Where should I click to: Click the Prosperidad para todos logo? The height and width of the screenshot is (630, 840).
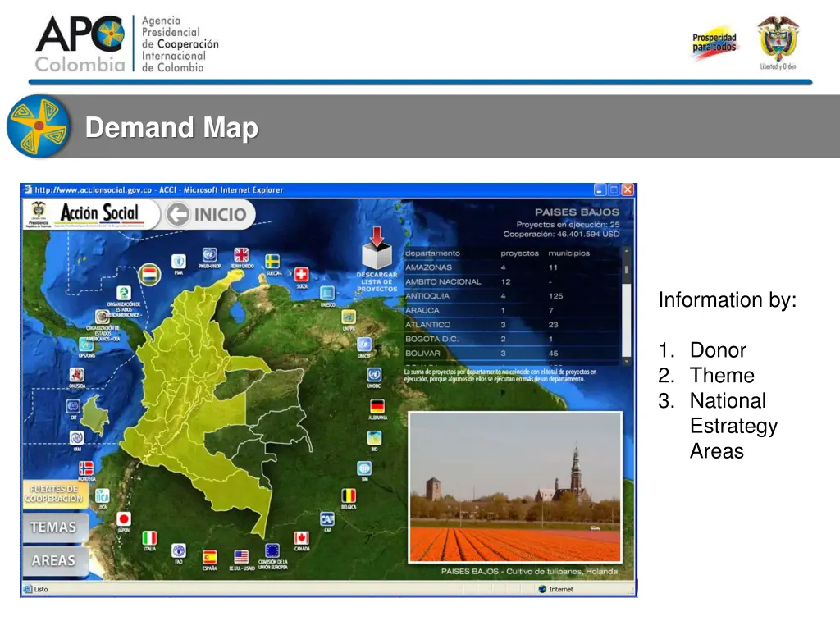point(714,43)
